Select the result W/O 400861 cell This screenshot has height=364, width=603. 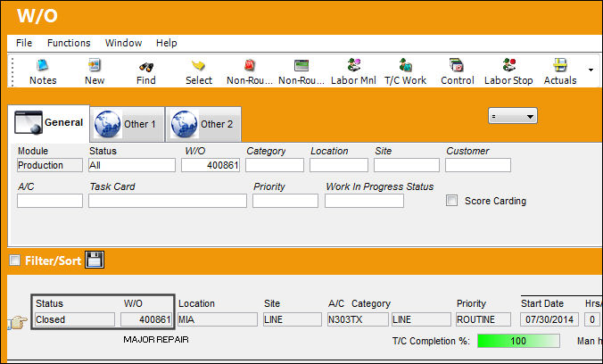tap(146, 319)
